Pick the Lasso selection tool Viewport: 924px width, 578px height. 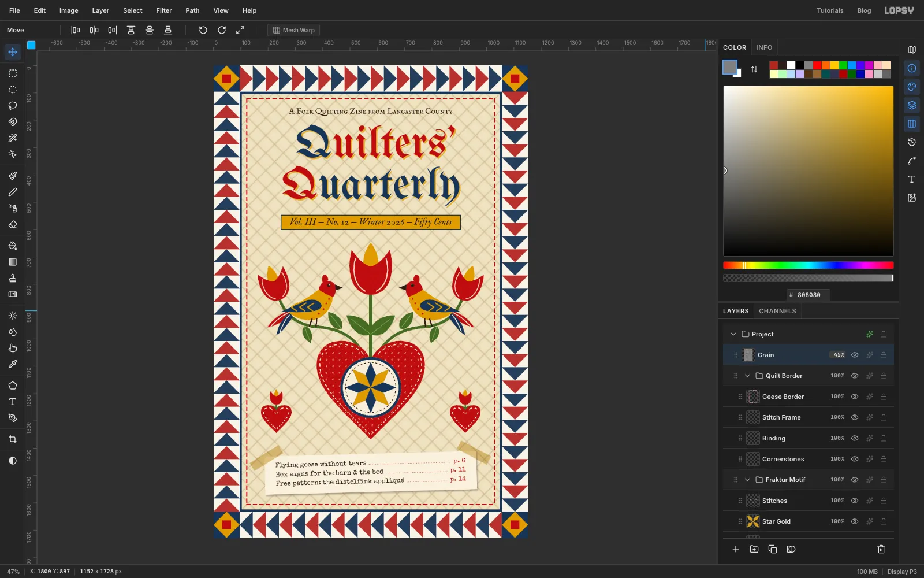[12, 106]
